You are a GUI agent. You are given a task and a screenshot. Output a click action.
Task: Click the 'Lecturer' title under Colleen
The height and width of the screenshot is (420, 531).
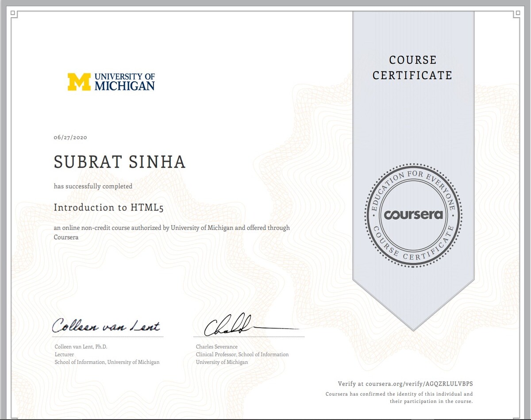pyautogui.click(x=64, y=355)
